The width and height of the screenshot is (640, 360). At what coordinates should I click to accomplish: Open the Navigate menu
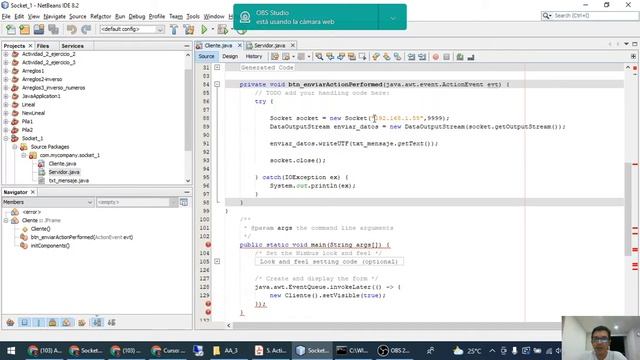pos(55,16)
